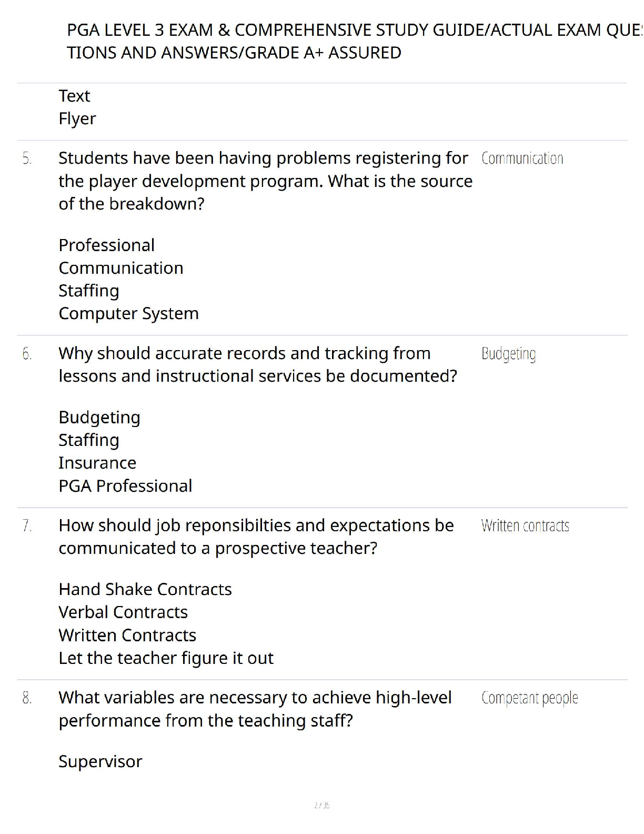Pick "Budgeting" in question 6's choice list
Screen dimensions: 644x834
99,418
